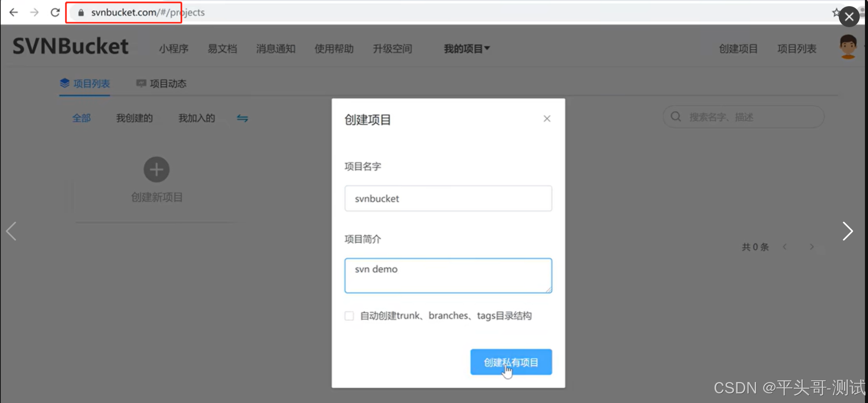Click the padlock icon in the address bar
This screenshot has width=868, height=403.
coord(81,13)
